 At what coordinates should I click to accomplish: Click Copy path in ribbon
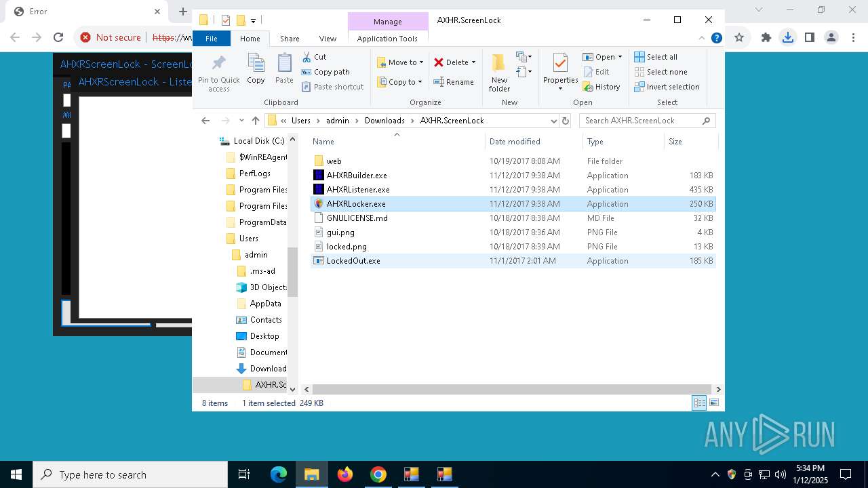(x=325, y=72)
